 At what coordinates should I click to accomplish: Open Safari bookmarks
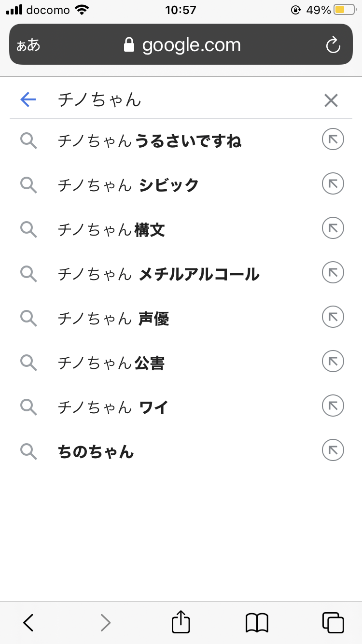coord(257,622)
